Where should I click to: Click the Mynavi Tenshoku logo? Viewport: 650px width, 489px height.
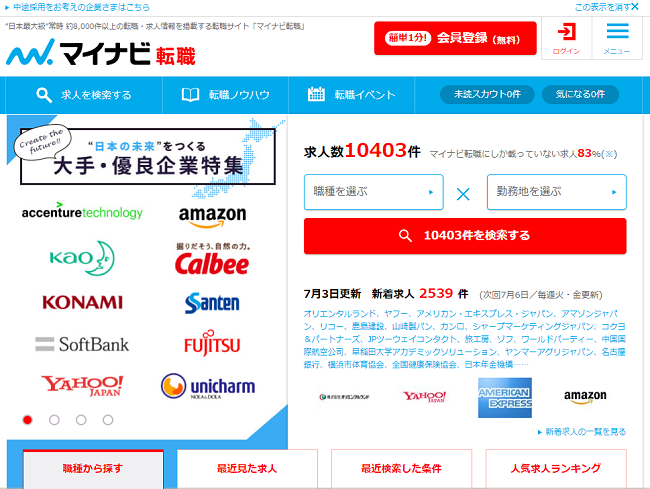[100, 53]
